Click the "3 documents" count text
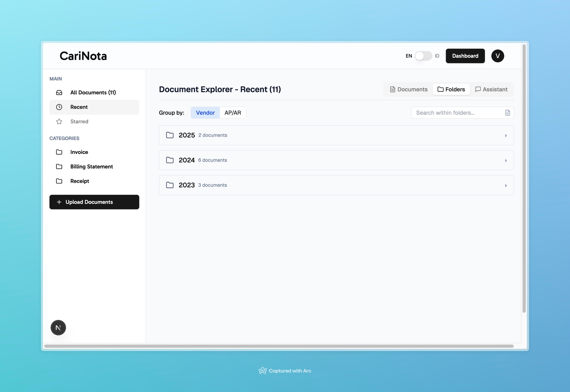This screenshot has height=392, width=570. point(213,185)
